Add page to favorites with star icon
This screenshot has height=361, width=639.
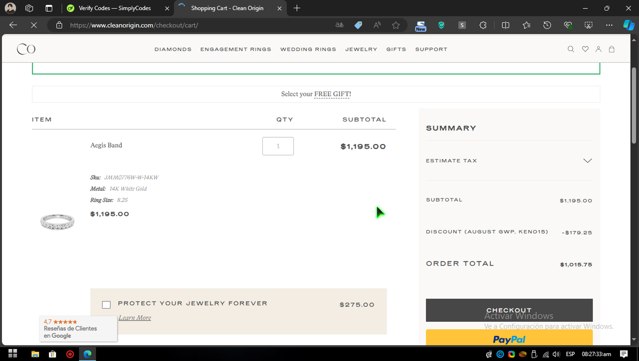pyautogui.click(x=396, y=25)
